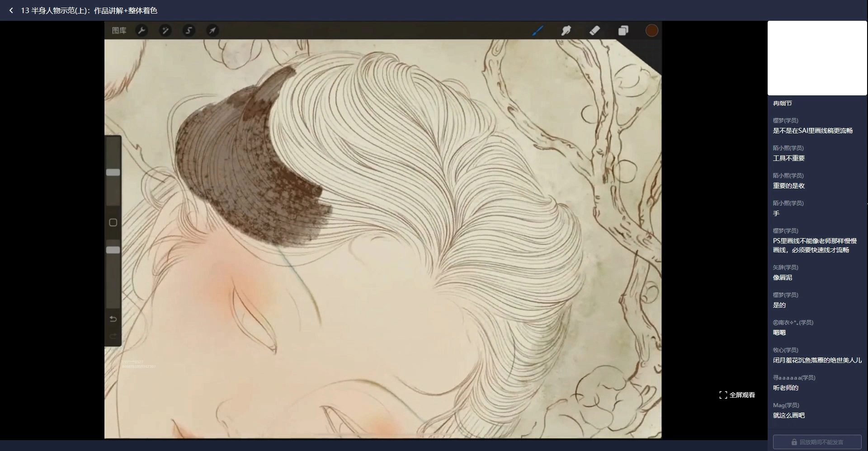Click the brush size slider handle
The height and width of the screenshot is (451, 868).
113,172
